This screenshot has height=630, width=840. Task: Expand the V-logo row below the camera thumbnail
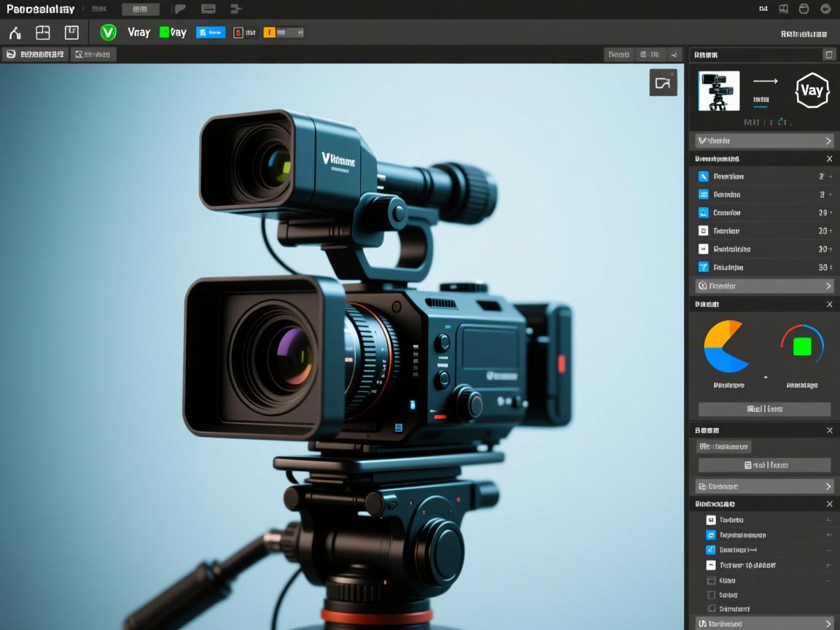click(762, 141)
